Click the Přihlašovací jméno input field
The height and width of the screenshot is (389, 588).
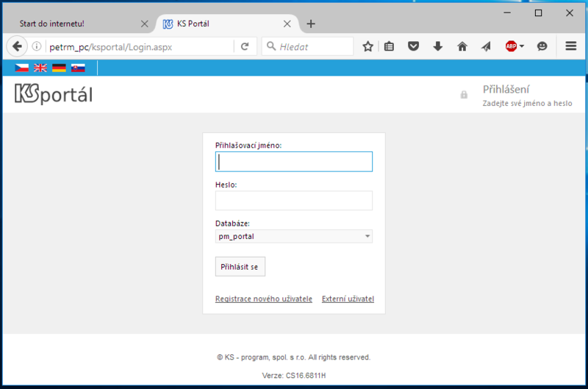(293, 162)
